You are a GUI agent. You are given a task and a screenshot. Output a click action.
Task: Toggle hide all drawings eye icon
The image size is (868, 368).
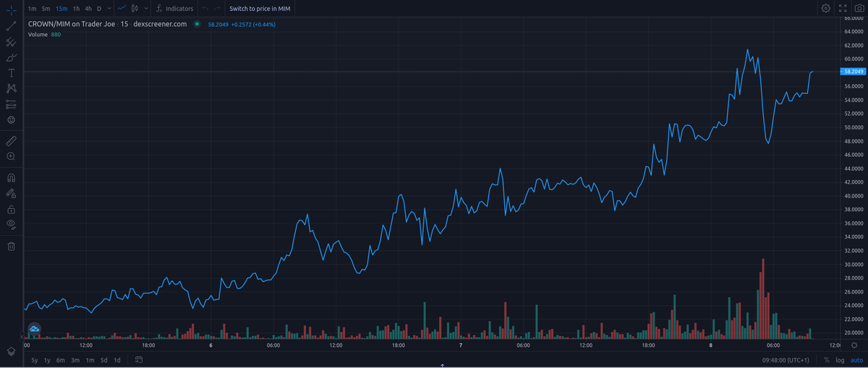coord(11,225)
